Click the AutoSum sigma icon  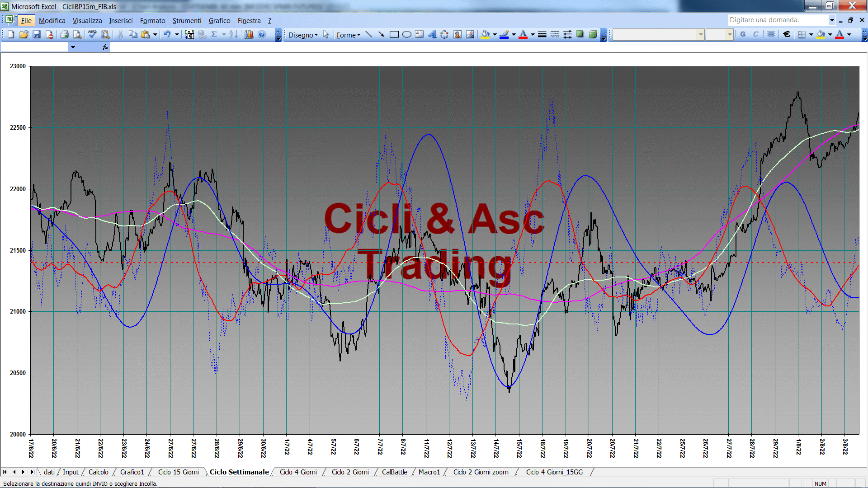(214, 34)
